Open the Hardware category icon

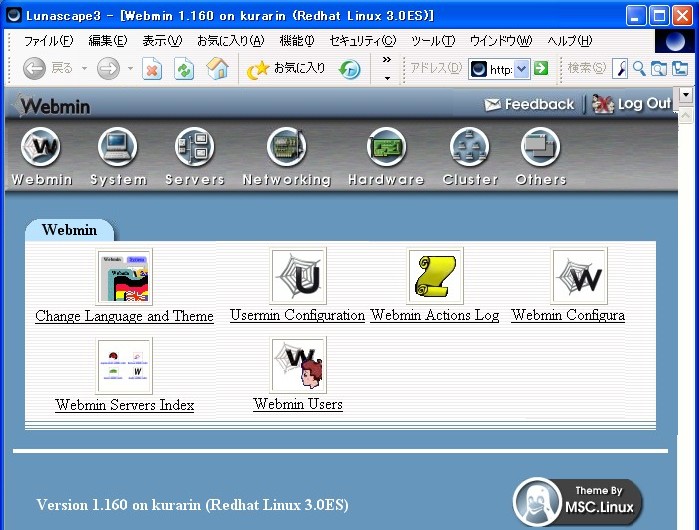[386, 147]
